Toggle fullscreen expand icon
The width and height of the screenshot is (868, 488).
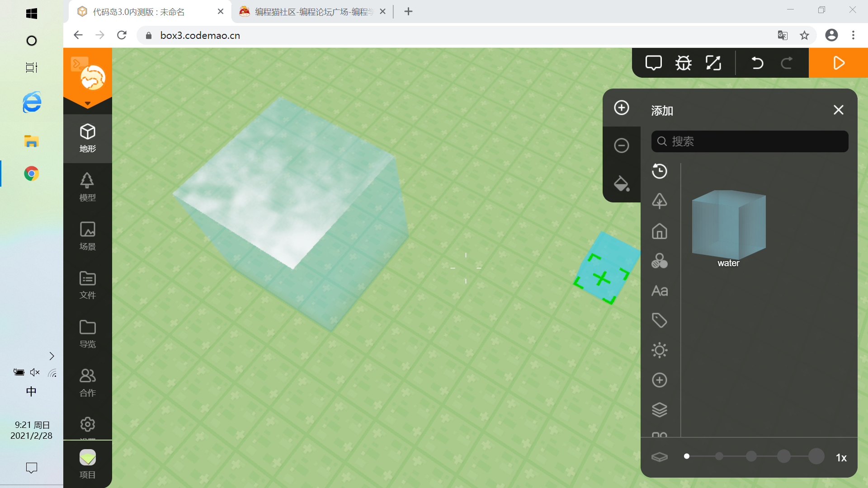713,63
